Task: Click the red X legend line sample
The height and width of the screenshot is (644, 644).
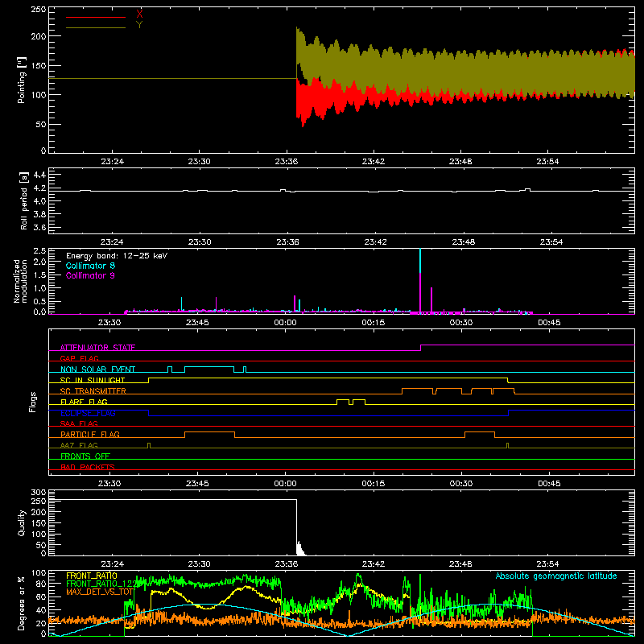Action: click(x=96, y=17)
